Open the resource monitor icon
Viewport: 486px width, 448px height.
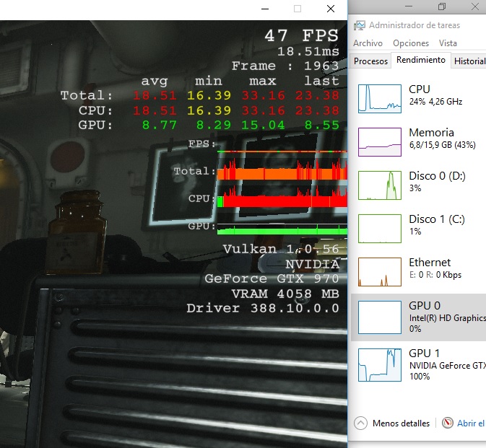[x=447, y=423]
